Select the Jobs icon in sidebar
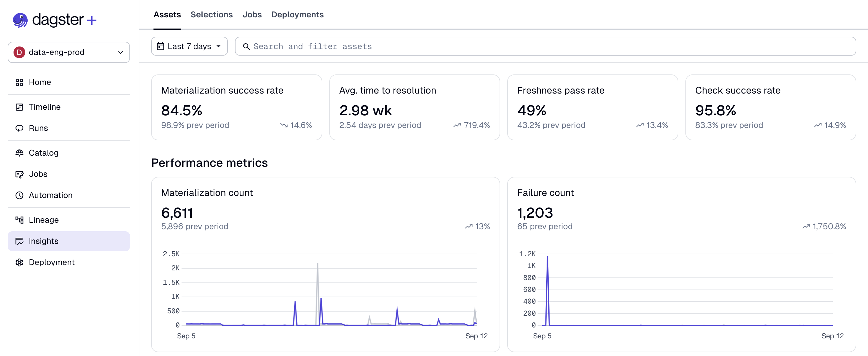The width and height of the screenshot is (868, 356). point(19,174)
